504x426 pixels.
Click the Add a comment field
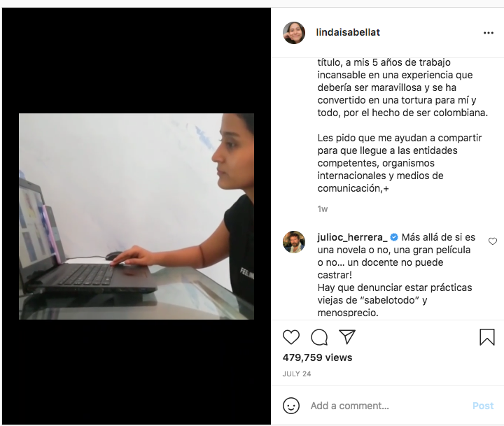click(x=387, y=406)
